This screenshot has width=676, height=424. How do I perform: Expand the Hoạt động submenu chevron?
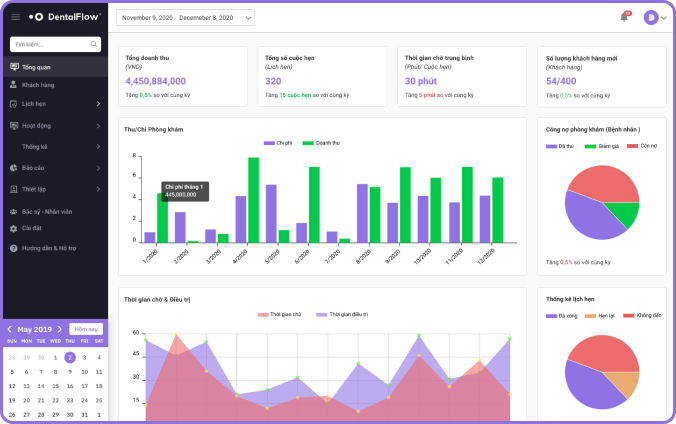click(x=98, y=126)
